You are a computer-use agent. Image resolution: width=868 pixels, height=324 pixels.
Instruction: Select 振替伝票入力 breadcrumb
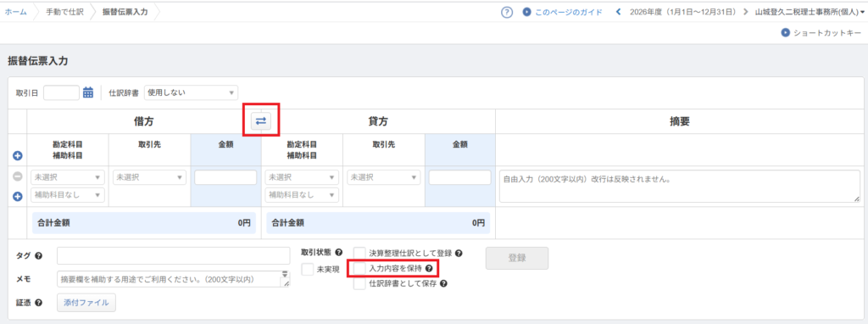(x=125, y=12)
